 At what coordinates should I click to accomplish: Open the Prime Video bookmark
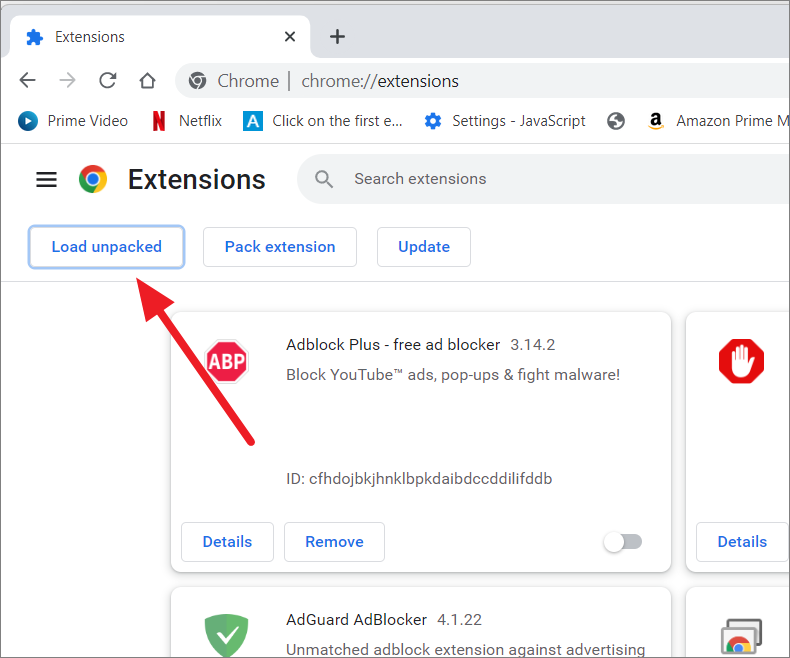[x=73, y=121]
